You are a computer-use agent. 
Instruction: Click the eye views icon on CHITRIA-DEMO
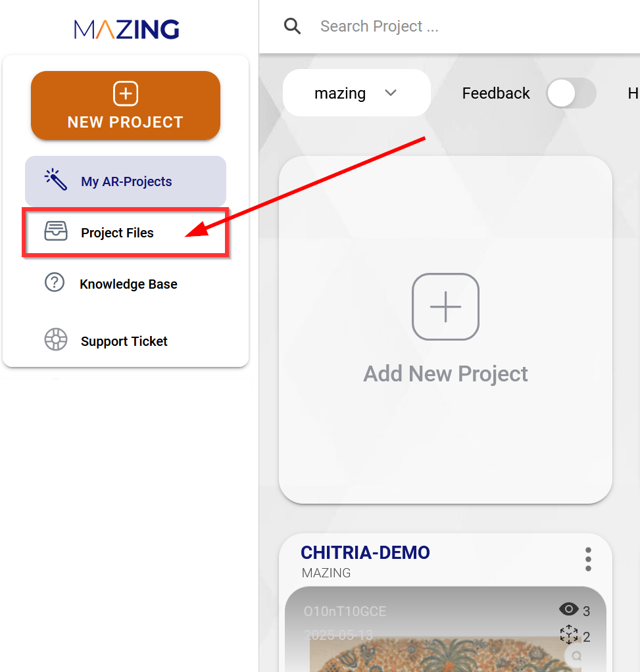569,609
